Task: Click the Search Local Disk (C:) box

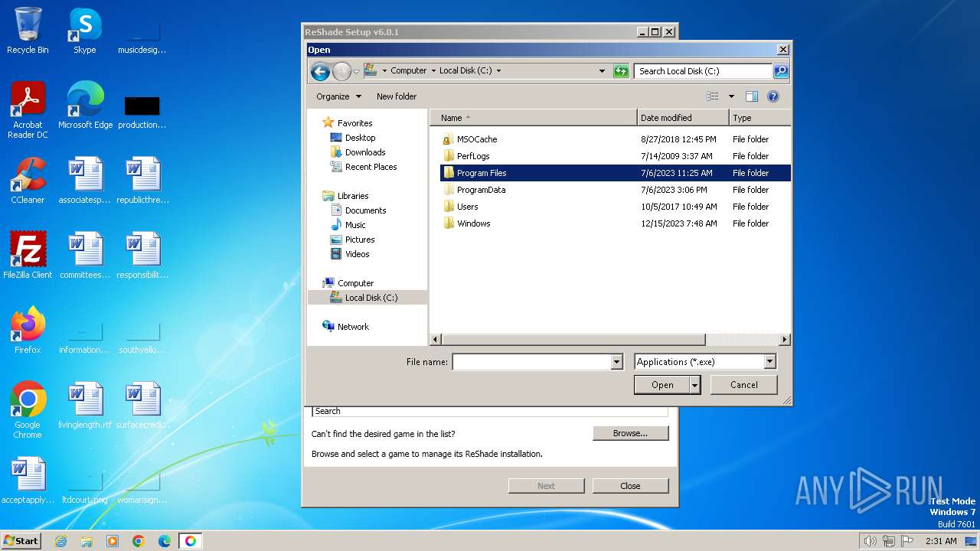Action: tap(703, 71)
